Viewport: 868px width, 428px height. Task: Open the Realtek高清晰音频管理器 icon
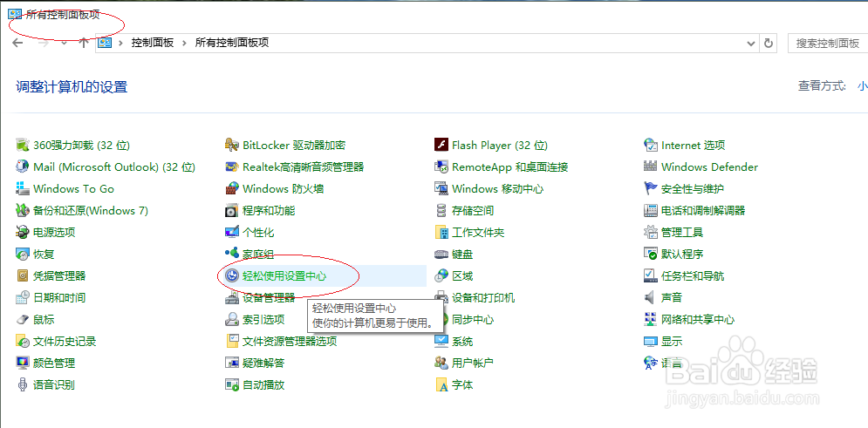point(232,167)
